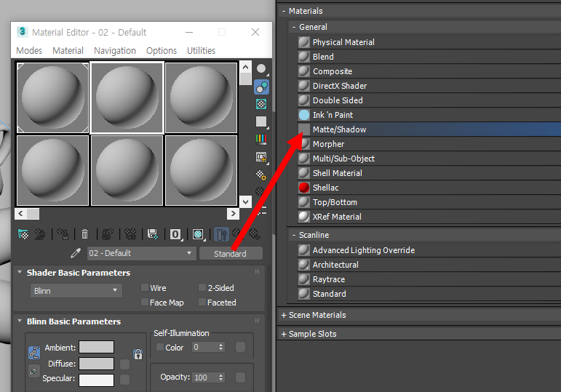This screenshot has height=392, width=561.
Task: Toggle the Diffuse-Specular color lock icon
Action: coord(33,371)
